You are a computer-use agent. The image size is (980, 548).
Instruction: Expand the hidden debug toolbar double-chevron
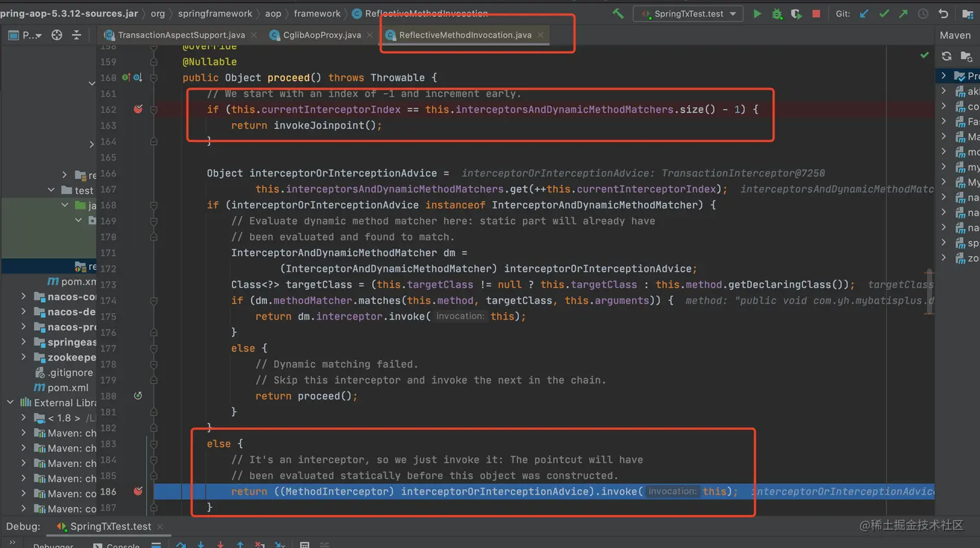12,543
